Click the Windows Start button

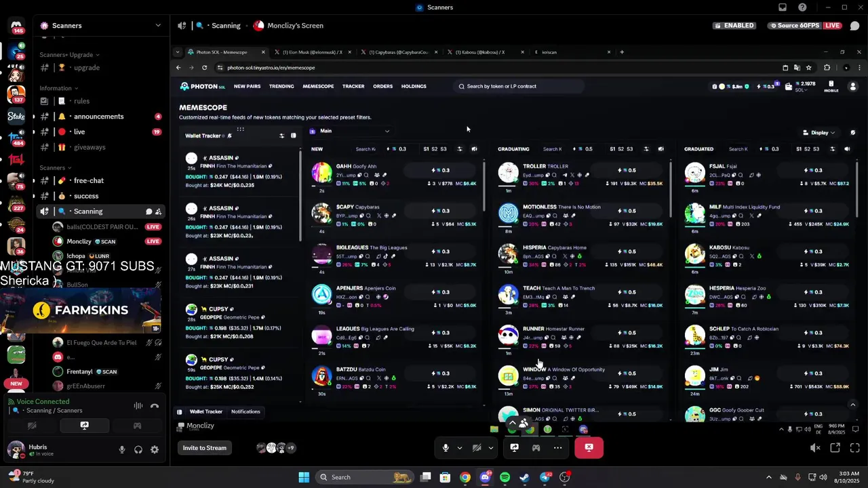304,477
